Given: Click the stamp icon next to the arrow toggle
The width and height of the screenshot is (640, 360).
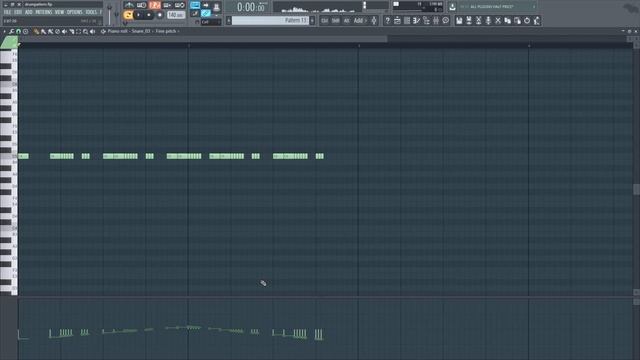Looking at the screenshot, I should (216, 7).
